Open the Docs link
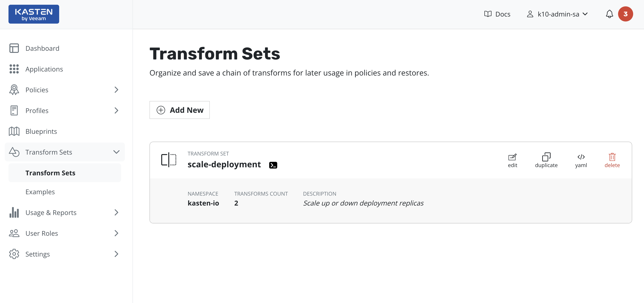This screenshot has height=303, width=644. (x=497, y=14)
